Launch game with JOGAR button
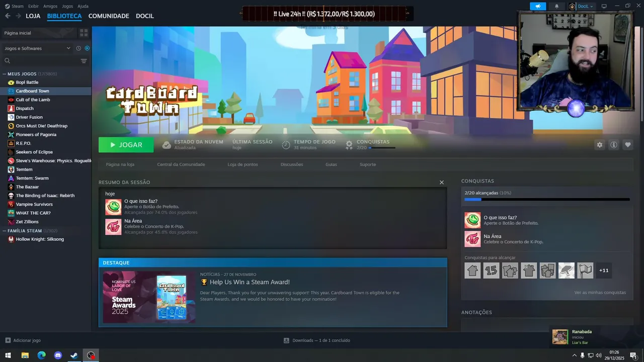644x362 pixels. click(x=126, y=145)
